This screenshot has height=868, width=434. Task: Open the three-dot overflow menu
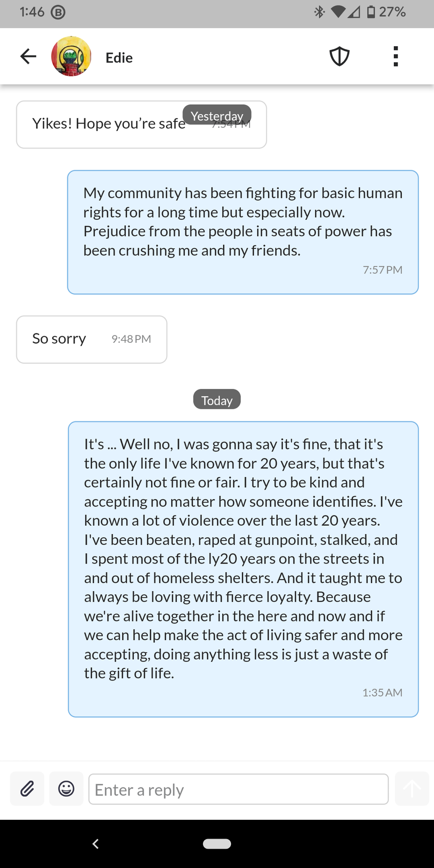tap(396, 57)
